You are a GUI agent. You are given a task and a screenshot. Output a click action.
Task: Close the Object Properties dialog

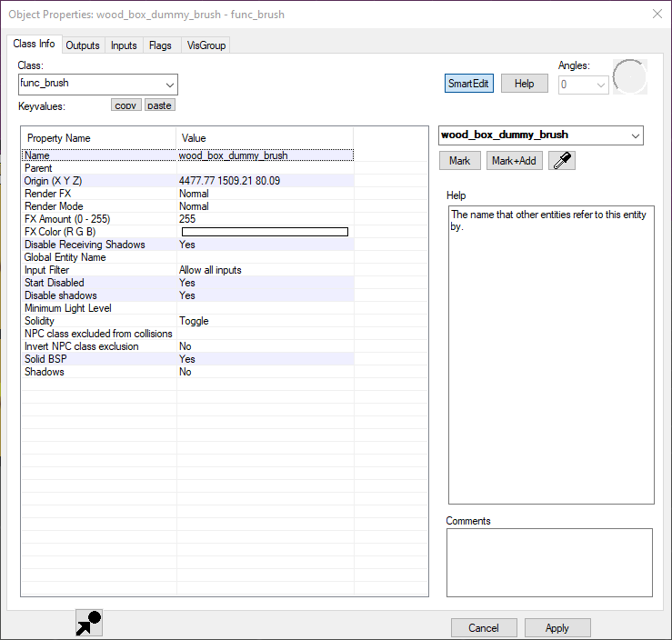tap(657, 14)
